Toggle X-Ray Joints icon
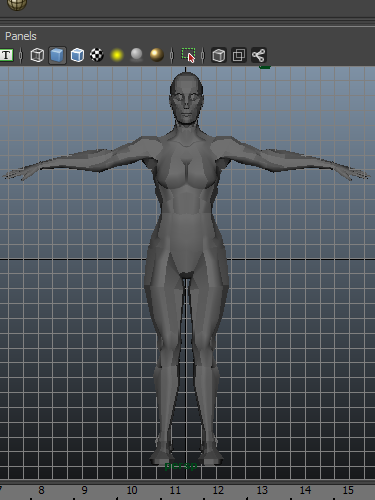Viewport: 375px width, 500px height. point(259,55)
